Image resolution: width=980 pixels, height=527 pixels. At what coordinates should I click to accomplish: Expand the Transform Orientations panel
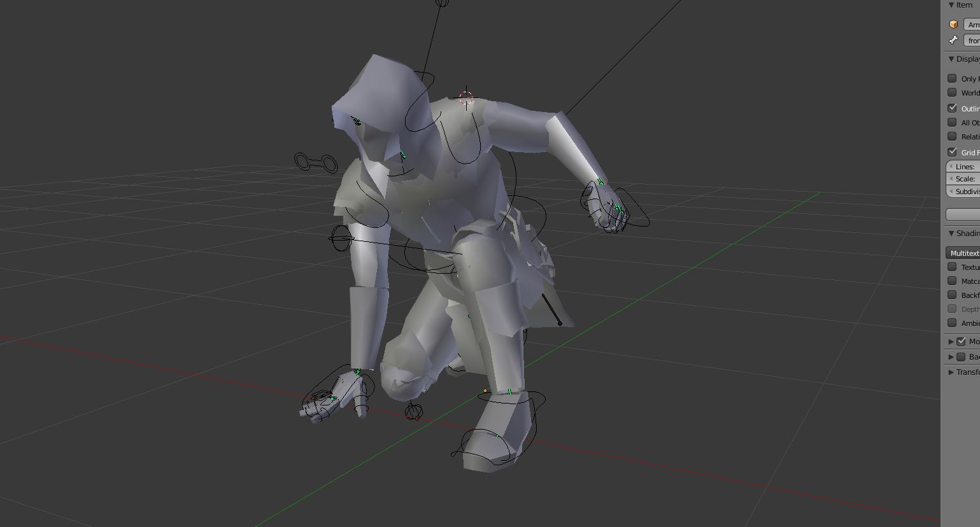[x=951, y=372]
